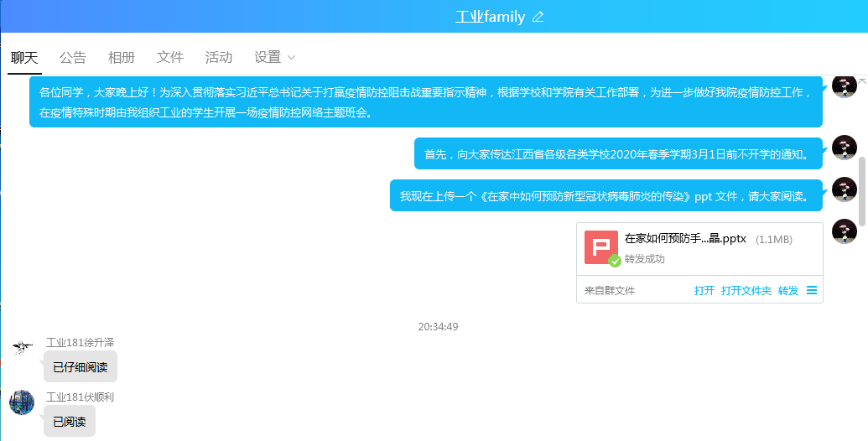
Task: Click the message about 3月1日前不开学
Action: point(618,153)
